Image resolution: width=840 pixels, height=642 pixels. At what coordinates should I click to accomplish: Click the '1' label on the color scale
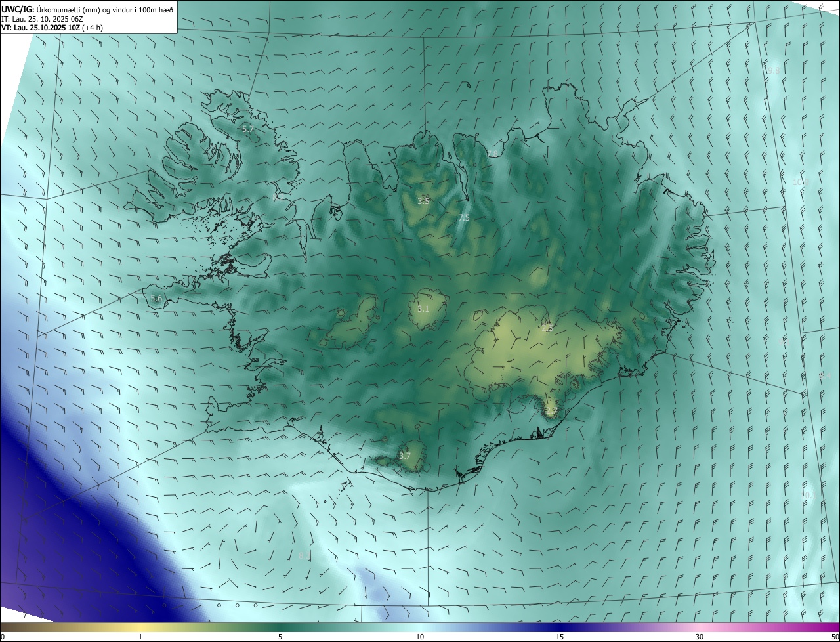pyautogui.click(x=140, y=637)
